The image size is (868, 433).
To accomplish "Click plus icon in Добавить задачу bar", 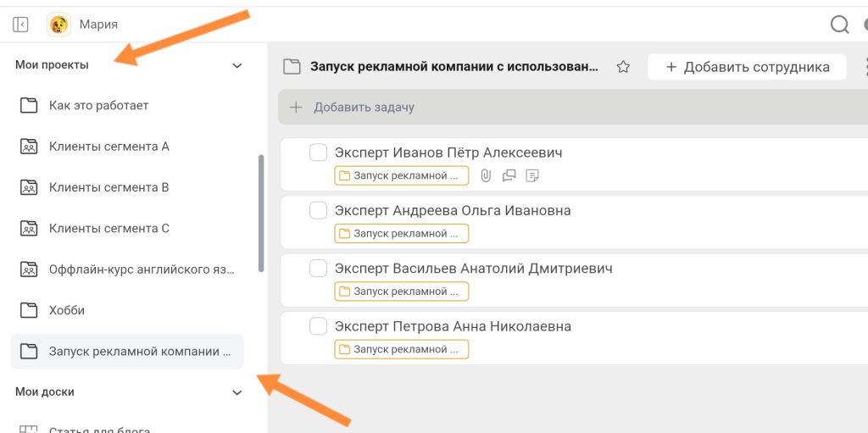I will pos(296,107).
